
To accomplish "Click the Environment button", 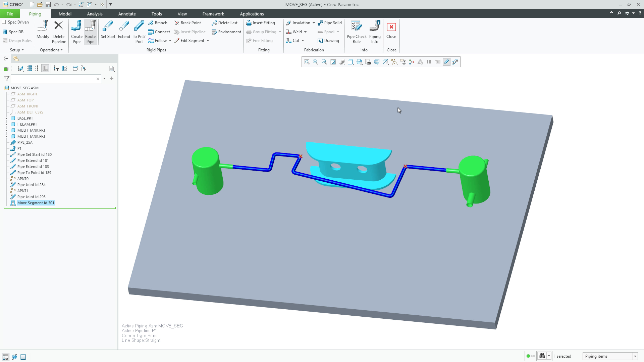I will [x=227, y=32].
